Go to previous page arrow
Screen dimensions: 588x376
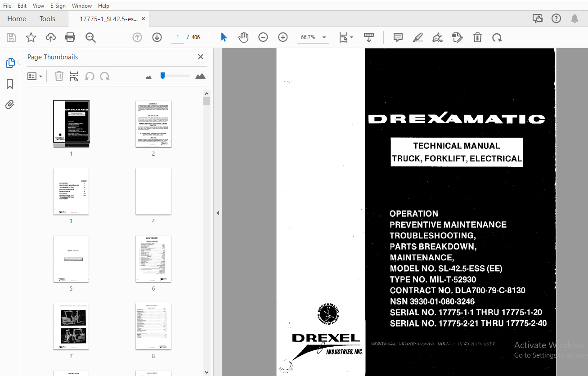coord(137,37)
